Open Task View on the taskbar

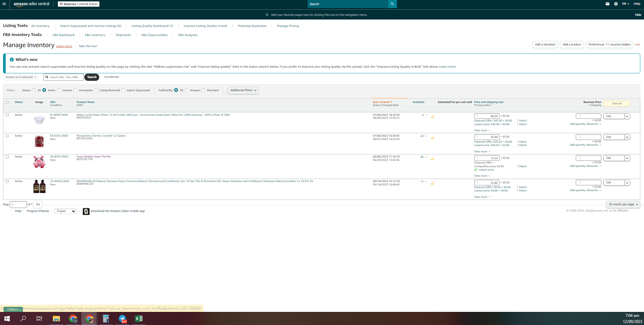[39, 319]
